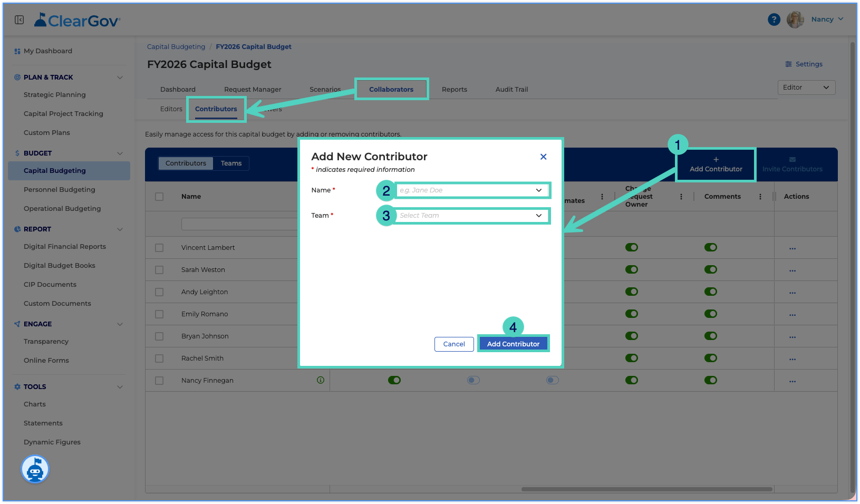Collapse the Plan & Track section
The height and width of the screenshot is (504, 860).
[x=120, y=77]
